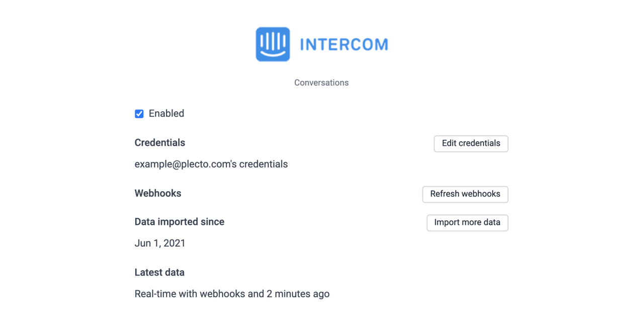Click the INTERCOM wordmark text
Screen dimensions: 644x322
344,45
